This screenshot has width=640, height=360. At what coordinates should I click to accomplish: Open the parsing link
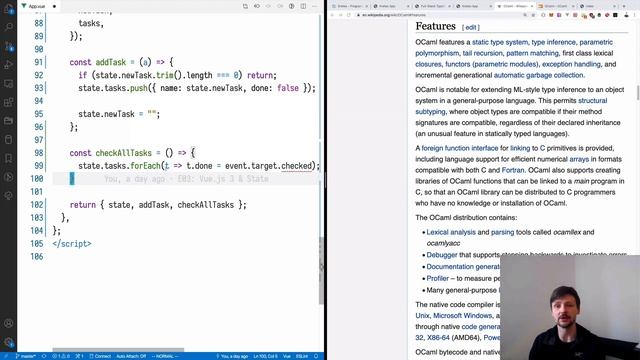[x=502, y=232]
